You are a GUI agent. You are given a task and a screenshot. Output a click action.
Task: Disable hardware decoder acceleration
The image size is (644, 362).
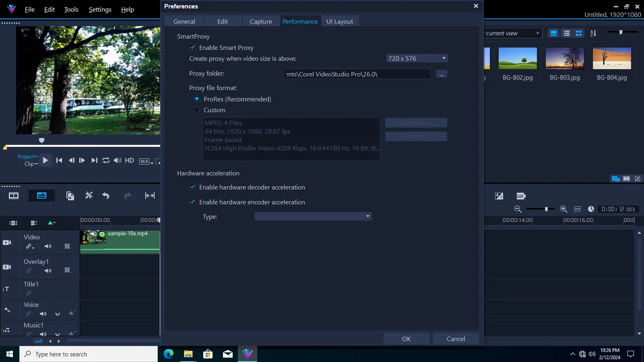193,187
